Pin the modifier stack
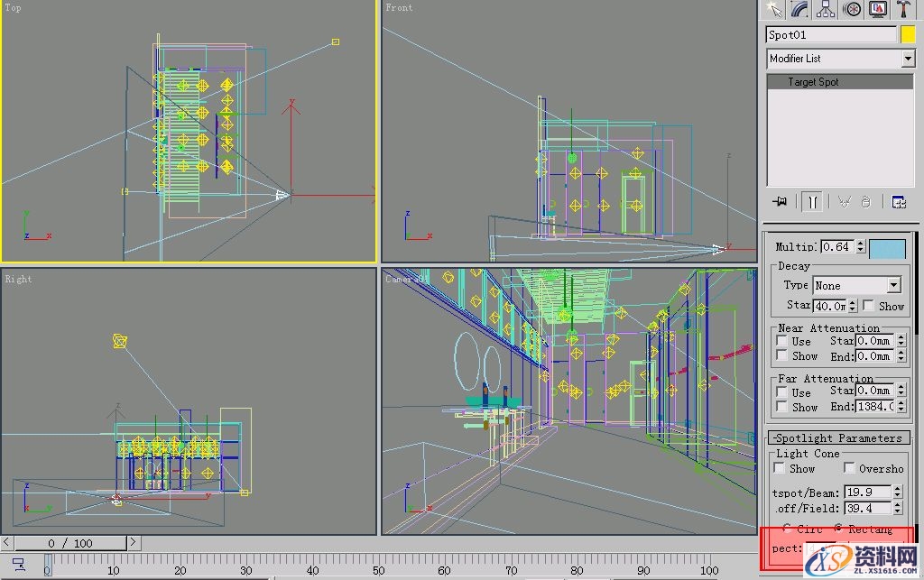The width and height of the screenshot is (924, 580). click(x=780, y=201)
